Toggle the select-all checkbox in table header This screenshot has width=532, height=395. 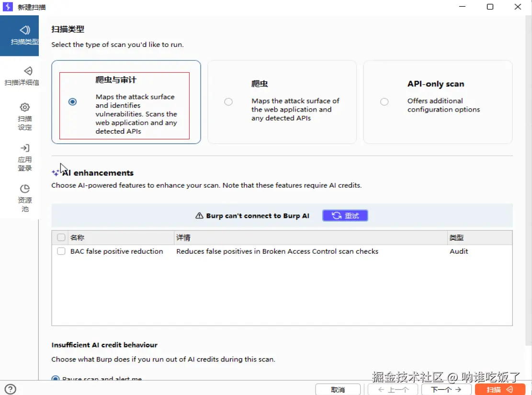click(x=61, y=237)
